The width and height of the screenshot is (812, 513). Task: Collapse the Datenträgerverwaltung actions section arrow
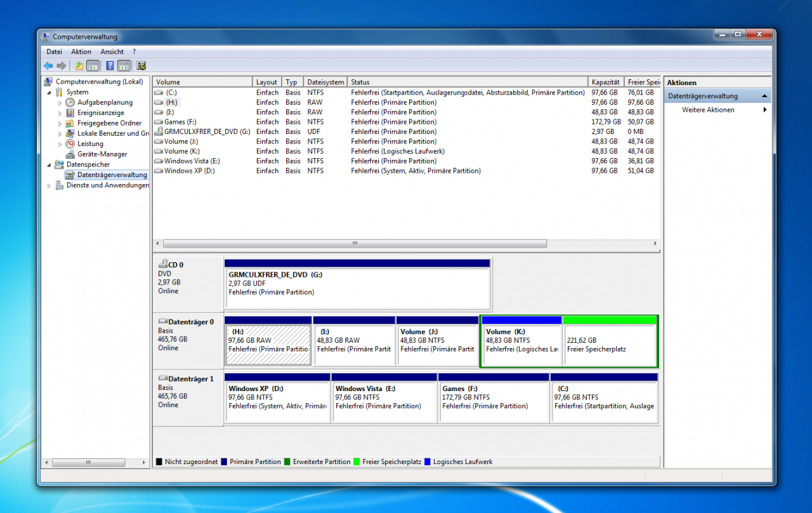(764, 96)
